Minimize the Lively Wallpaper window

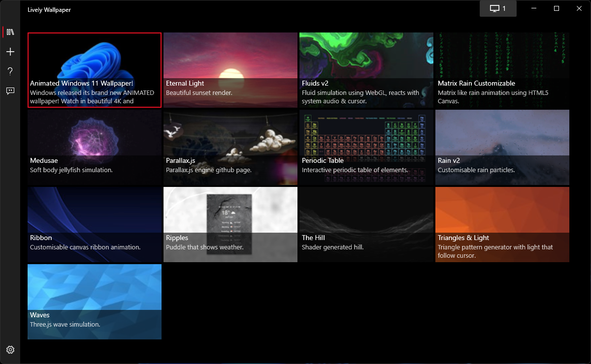click(x=534, y=8)
